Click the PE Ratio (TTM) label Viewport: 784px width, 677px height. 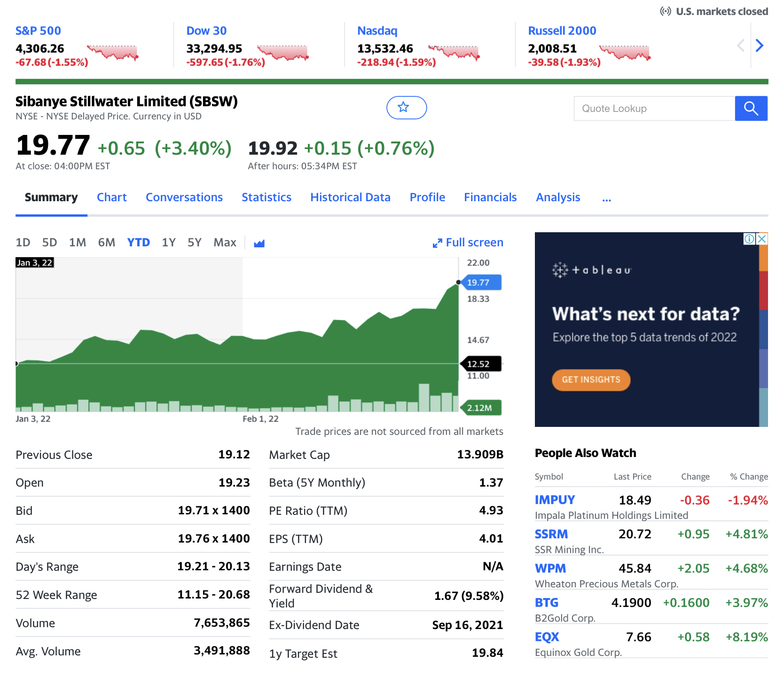[308, 511]
